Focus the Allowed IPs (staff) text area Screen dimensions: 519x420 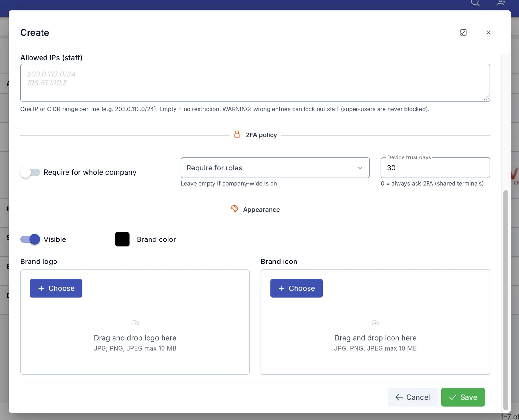[255, 83]
